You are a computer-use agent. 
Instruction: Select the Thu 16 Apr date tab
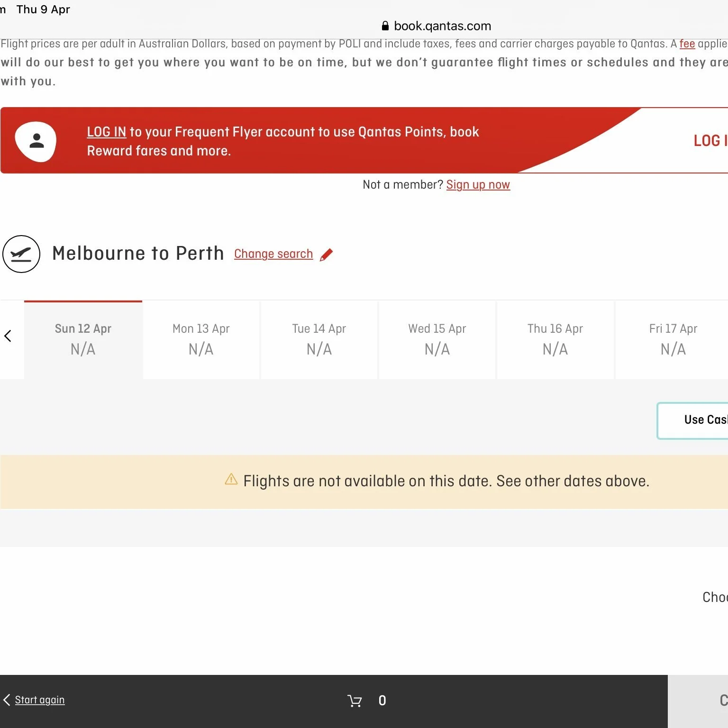555,340
